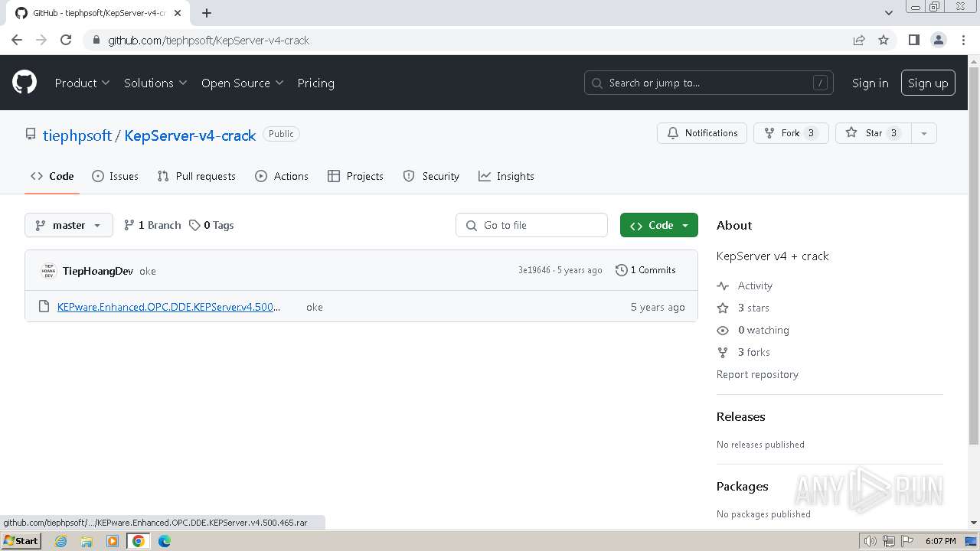This screenshot has height=551, width=980.
Task: Click the Notifications button
Action: tap(702, 133)
